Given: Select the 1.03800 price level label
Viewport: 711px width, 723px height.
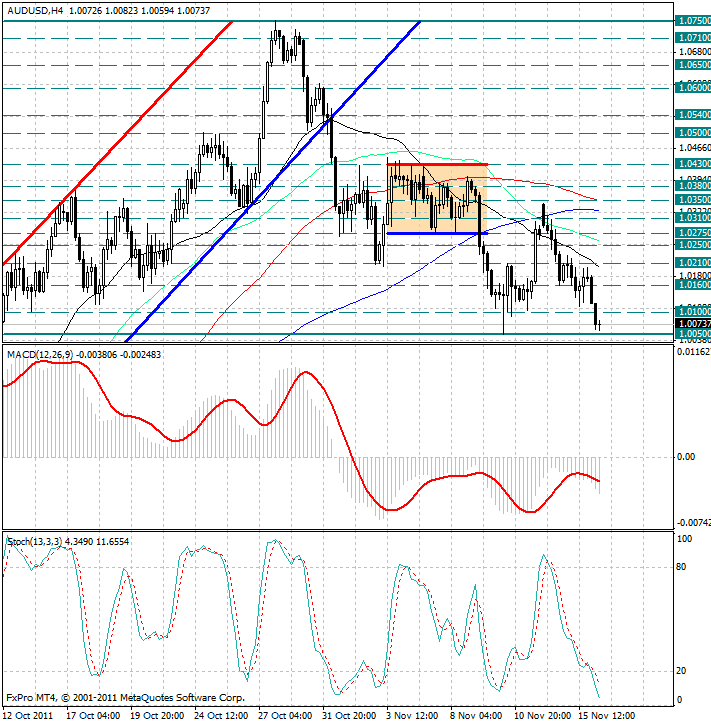Looking at the screenshot, I should 693,186.
